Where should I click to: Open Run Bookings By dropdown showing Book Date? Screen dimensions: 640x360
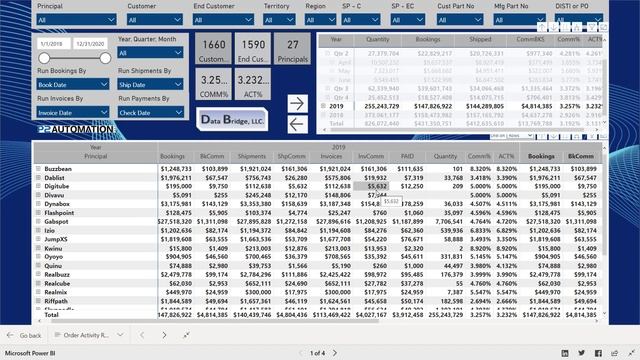coord(73,84)
